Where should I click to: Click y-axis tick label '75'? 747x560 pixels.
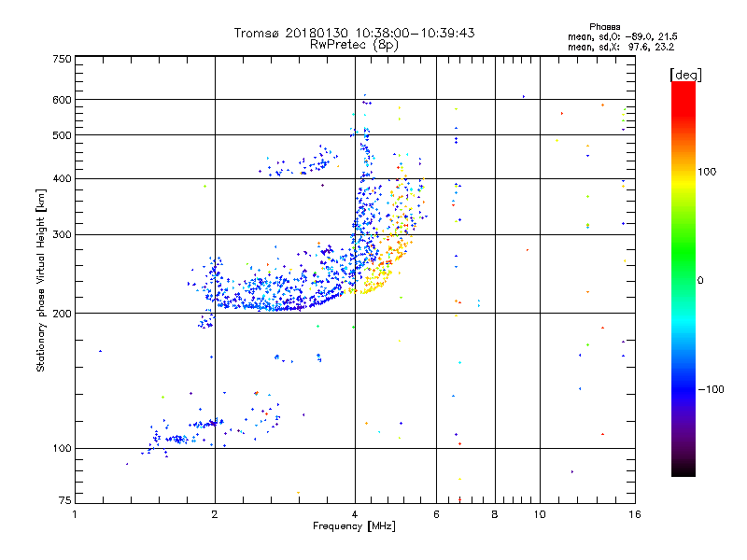(x=64, y=500)
